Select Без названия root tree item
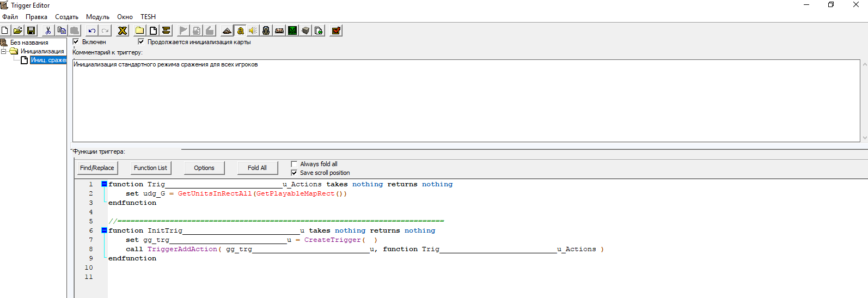Viewport: 868px width, 298px height. (x=29, y=42)
